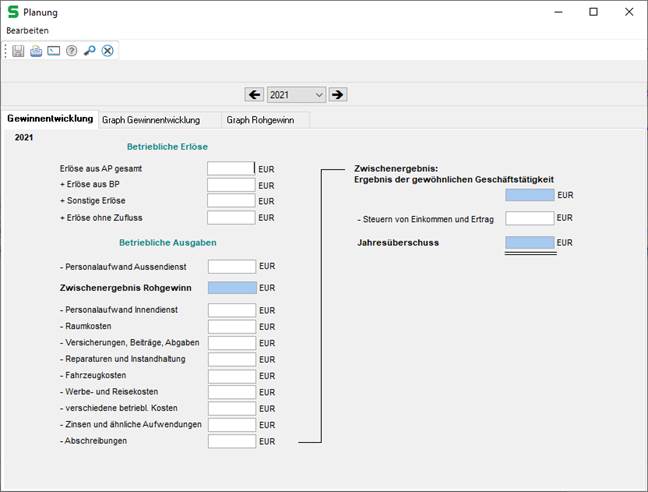Click the circled X close toolbar icon

(108, 51)
